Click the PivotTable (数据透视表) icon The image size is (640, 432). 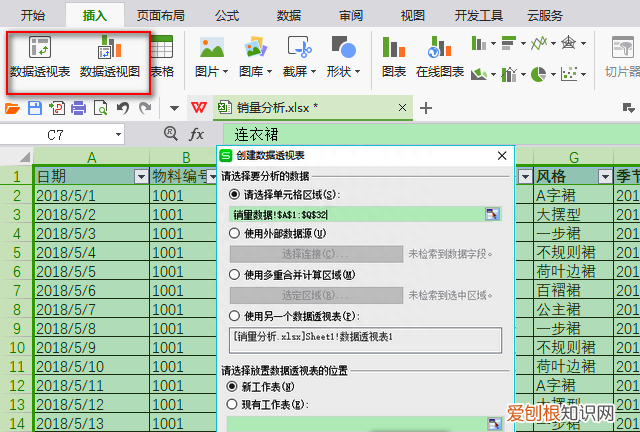[x=40, y=47]
